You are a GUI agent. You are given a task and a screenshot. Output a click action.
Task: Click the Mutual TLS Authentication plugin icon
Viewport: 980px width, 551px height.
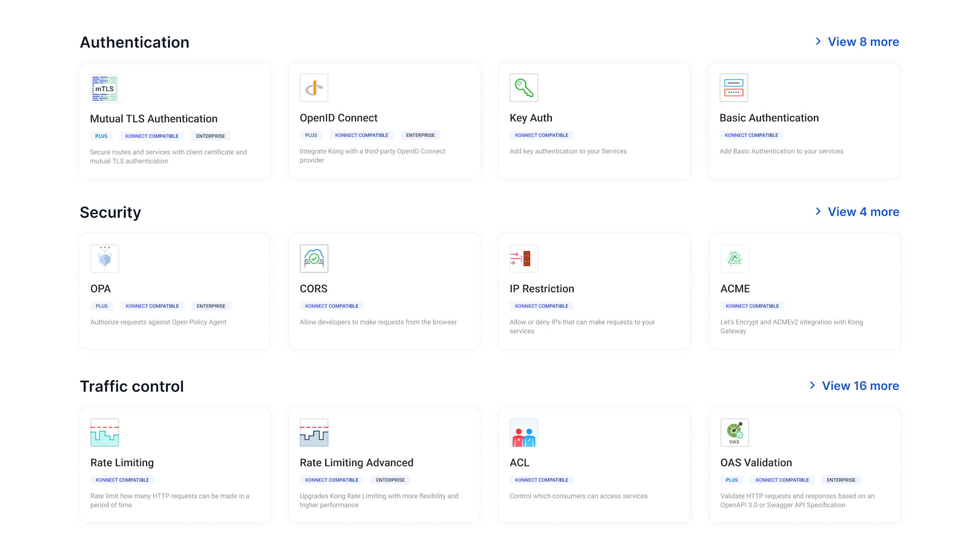tap(104, 88)
